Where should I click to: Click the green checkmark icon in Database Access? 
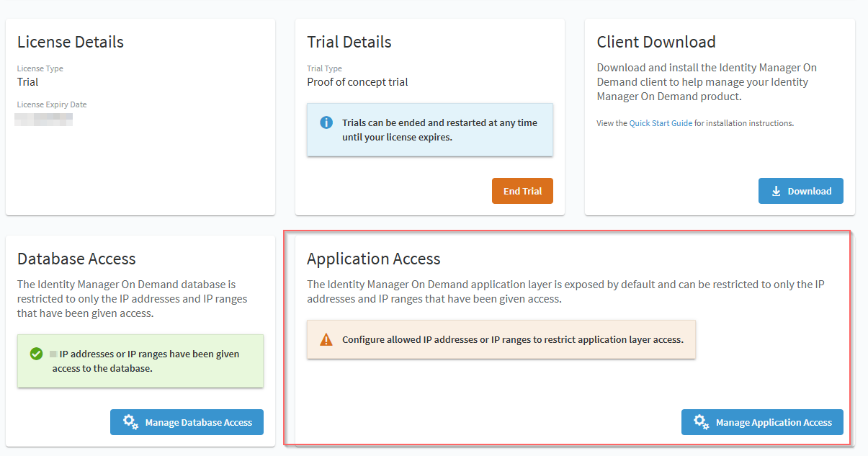point(36,354)
